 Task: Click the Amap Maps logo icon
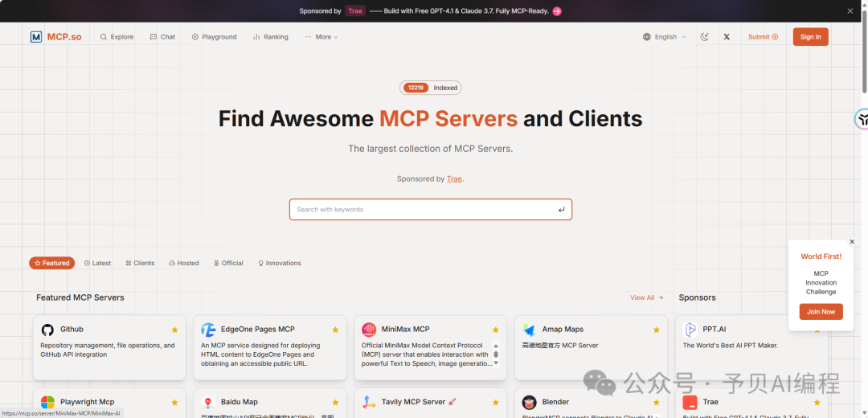click(529, 330)
